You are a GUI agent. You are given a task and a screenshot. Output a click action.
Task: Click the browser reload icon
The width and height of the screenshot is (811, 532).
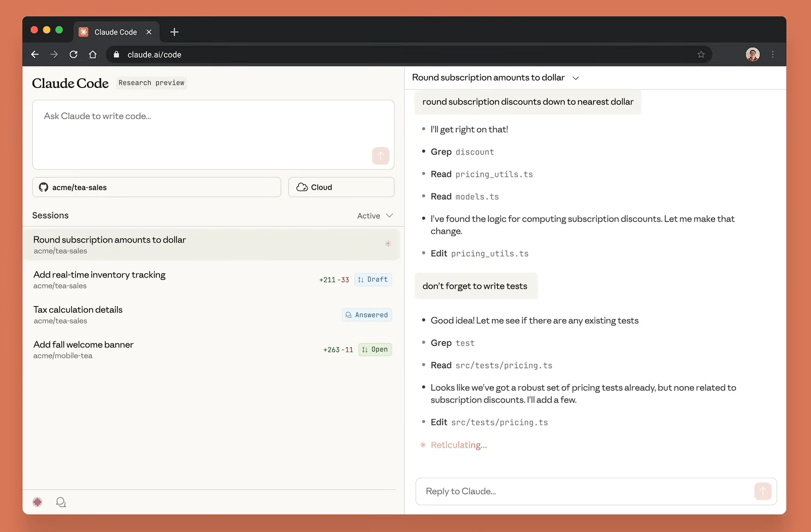point(73,55)
